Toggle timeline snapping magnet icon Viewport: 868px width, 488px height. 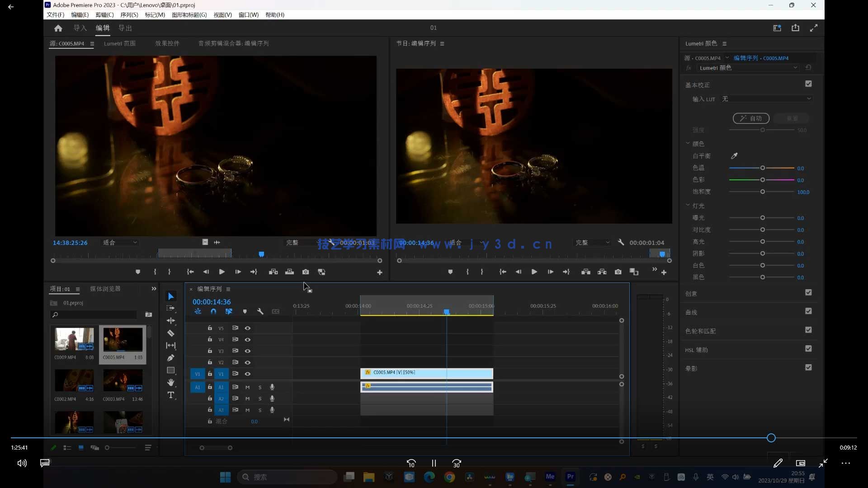tap(213, 312)
